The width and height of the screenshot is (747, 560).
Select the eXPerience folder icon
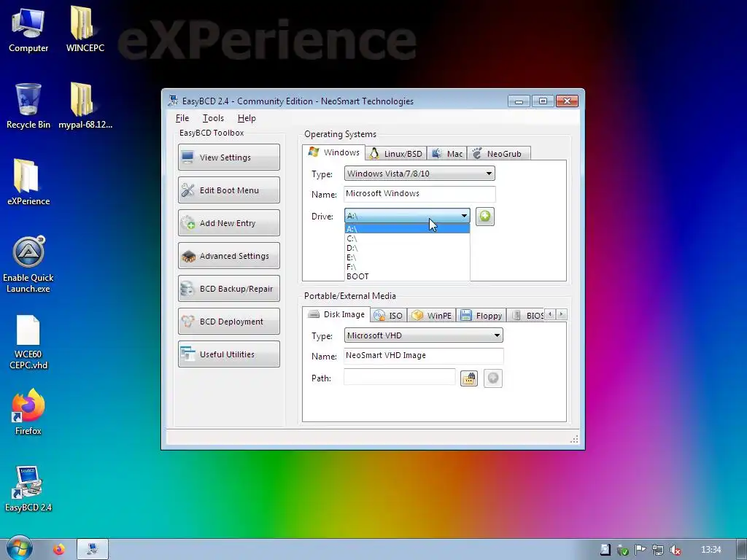[x=28, y=182]
